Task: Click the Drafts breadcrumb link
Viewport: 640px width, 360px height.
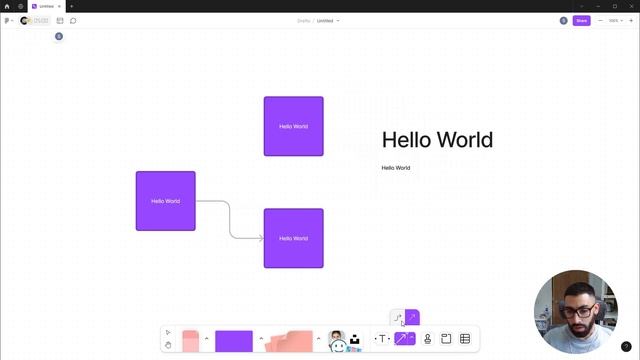Action: click(304, 21)
